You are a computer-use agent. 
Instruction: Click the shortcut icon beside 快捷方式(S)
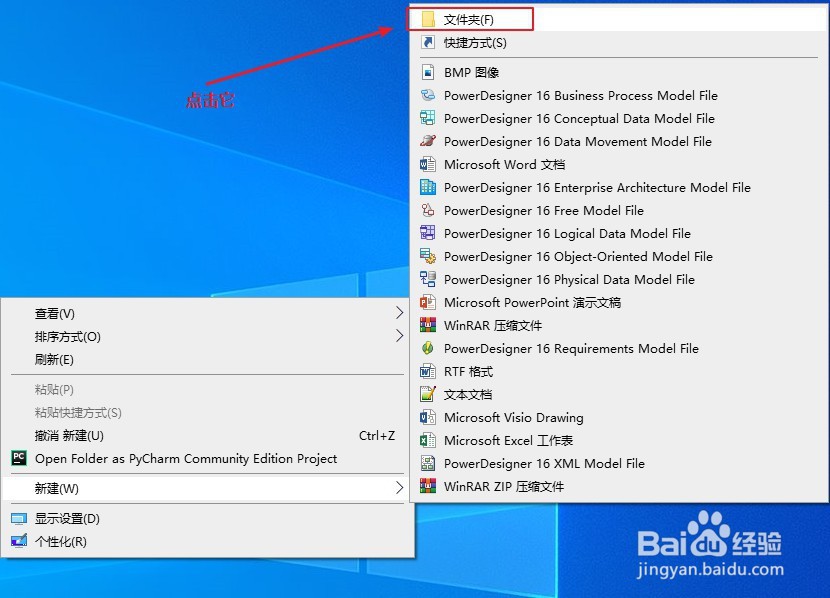click(x=428, y=43)
